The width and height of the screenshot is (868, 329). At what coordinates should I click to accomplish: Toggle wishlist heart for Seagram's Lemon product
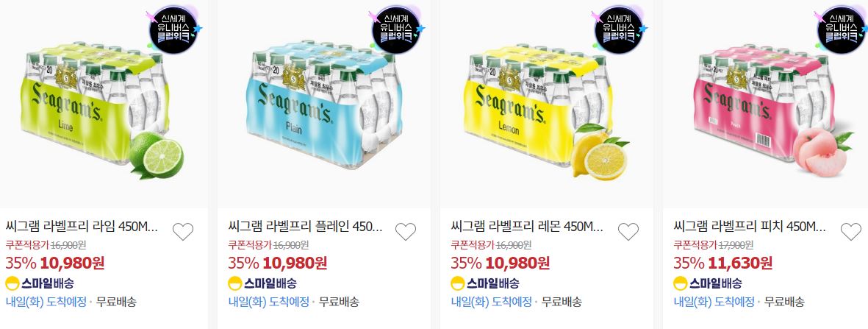(x=628, y=231)
